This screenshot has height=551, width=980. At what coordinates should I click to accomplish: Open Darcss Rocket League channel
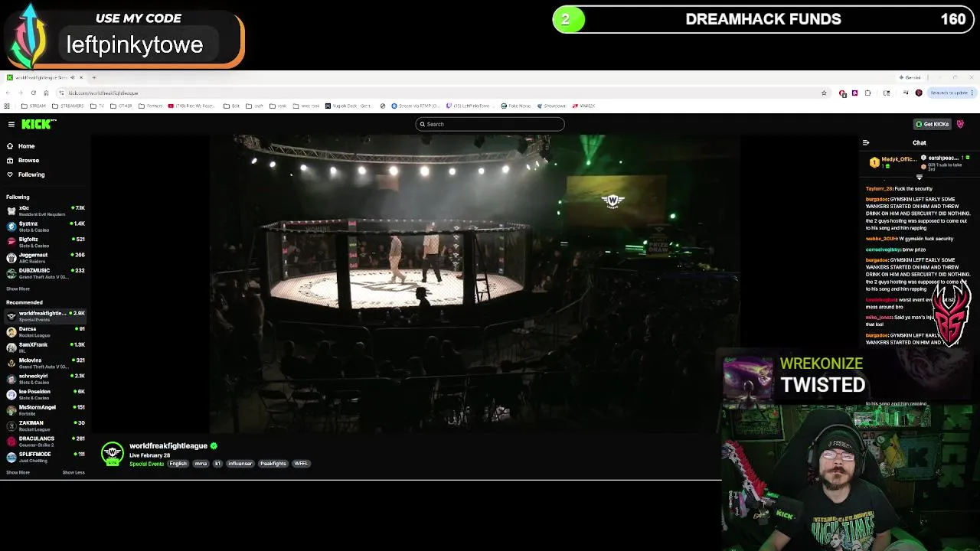pyautogui.click(x=46, y=332)
